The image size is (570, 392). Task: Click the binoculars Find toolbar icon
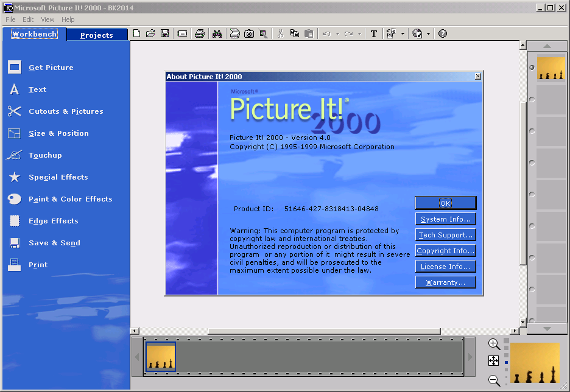(217, 34)
